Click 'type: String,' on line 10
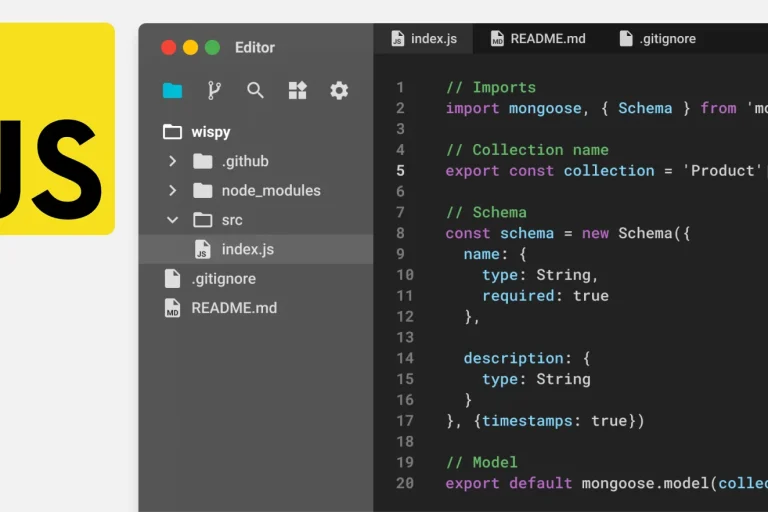This screenshot has height=512, width=768. click(540, 275)
